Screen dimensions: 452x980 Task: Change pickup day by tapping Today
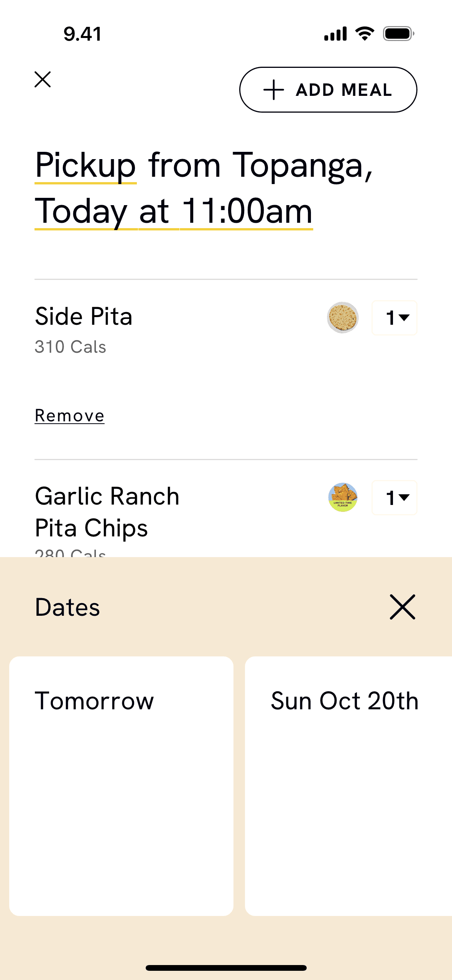tap(81, 212)
